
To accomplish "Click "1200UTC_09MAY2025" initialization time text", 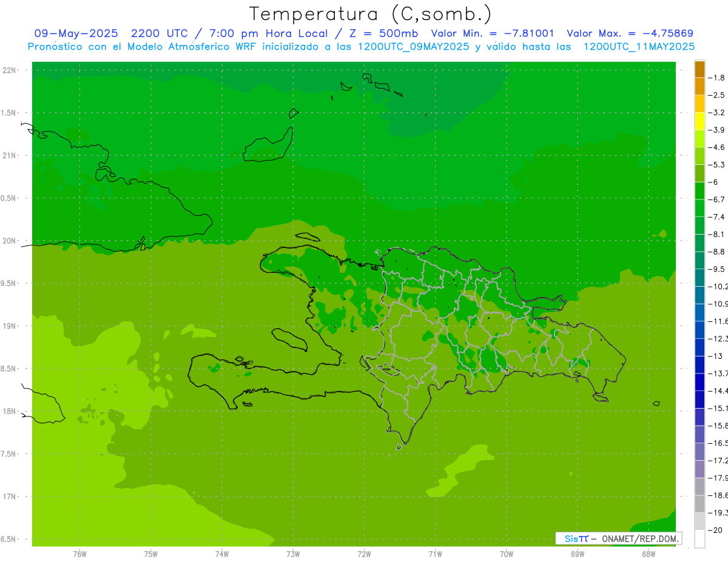I will (413, 47).
